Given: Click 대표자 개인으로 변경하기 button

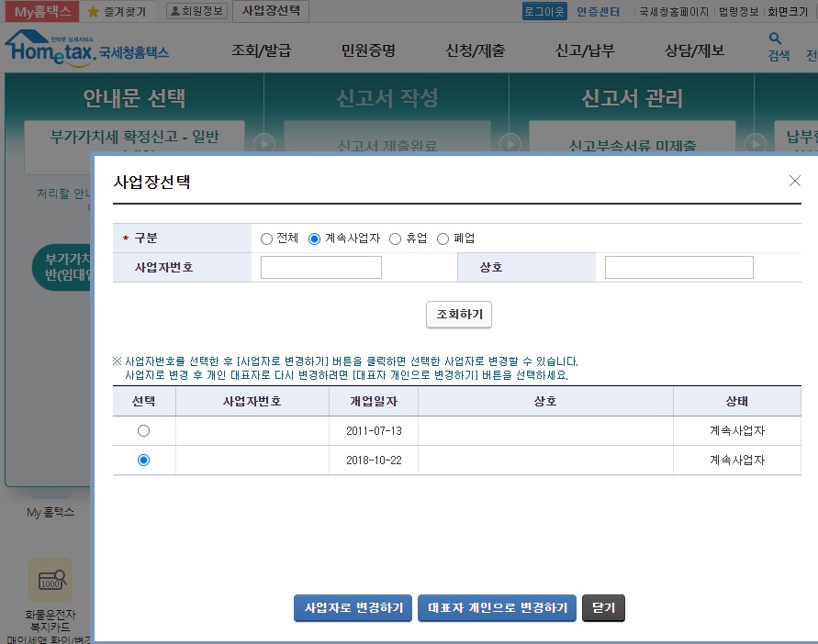Looking at the screenshot, I should pyautogui.click(x=498, y=608).
